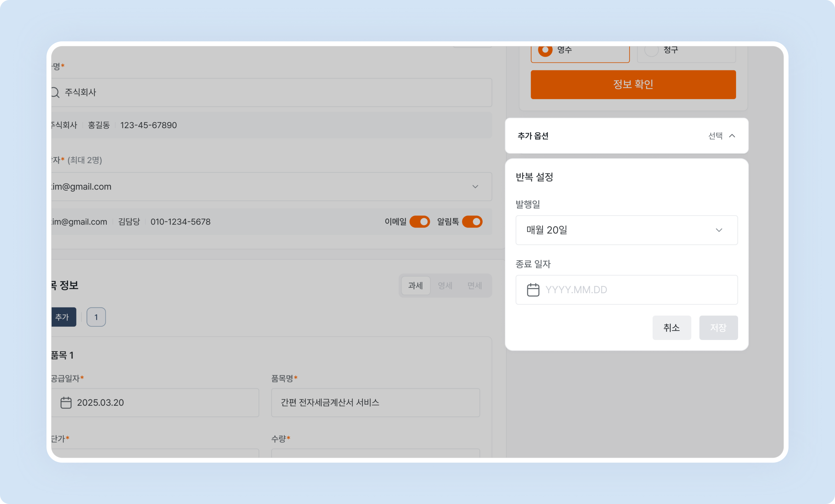Expand the email recipient dropdown

(476, 187)
